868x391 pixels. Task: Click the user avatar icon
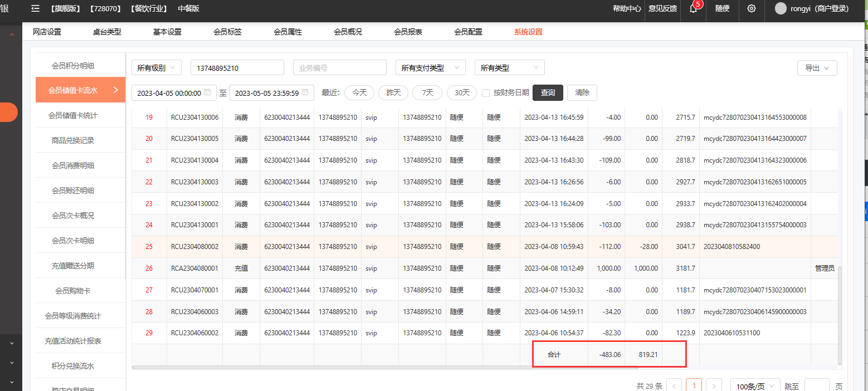(781, 8)
